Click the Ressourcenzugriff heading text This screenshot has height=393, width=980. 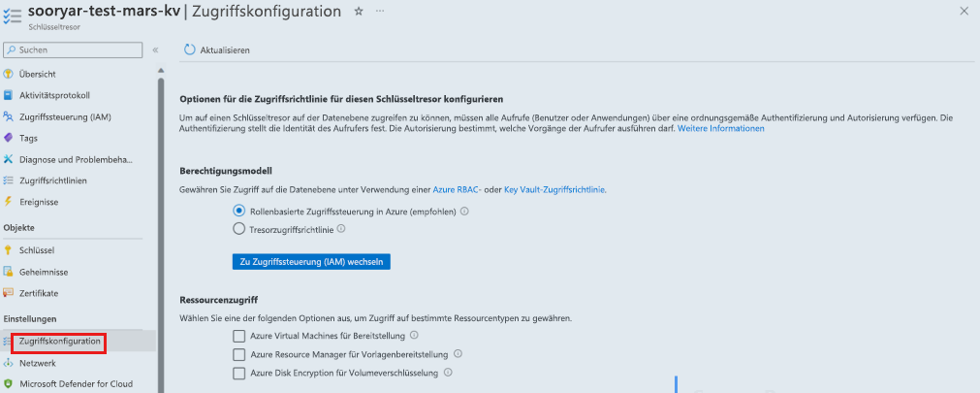click(x=219, y=300)
